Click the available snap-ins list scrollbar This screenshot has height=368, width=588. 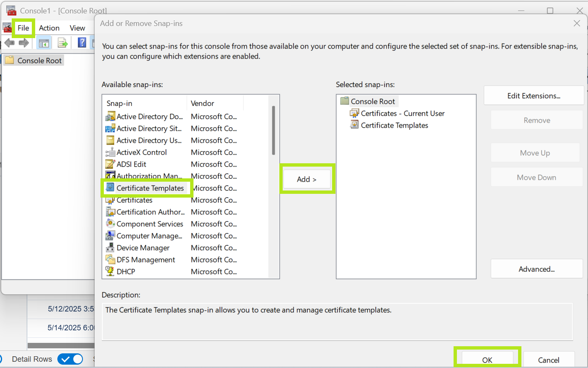pyautogui.click(x=273, y=131)
